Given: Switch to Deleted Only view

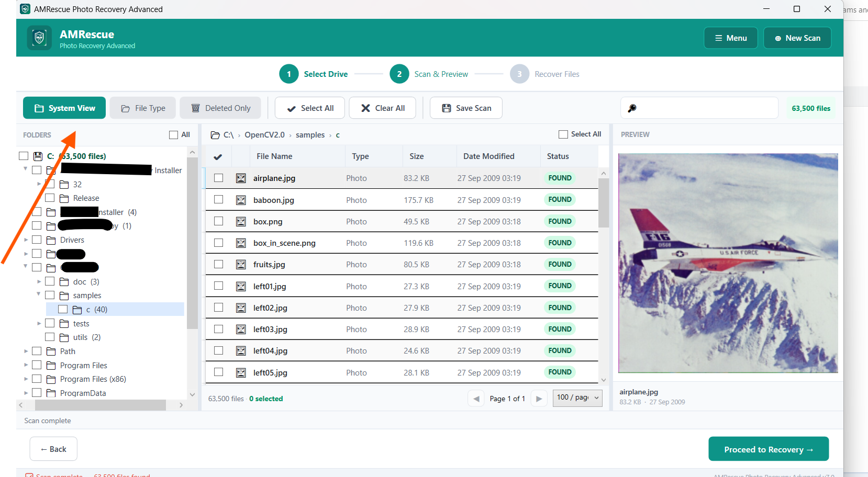Looking at the screenshot, I should tap(220, 108).
